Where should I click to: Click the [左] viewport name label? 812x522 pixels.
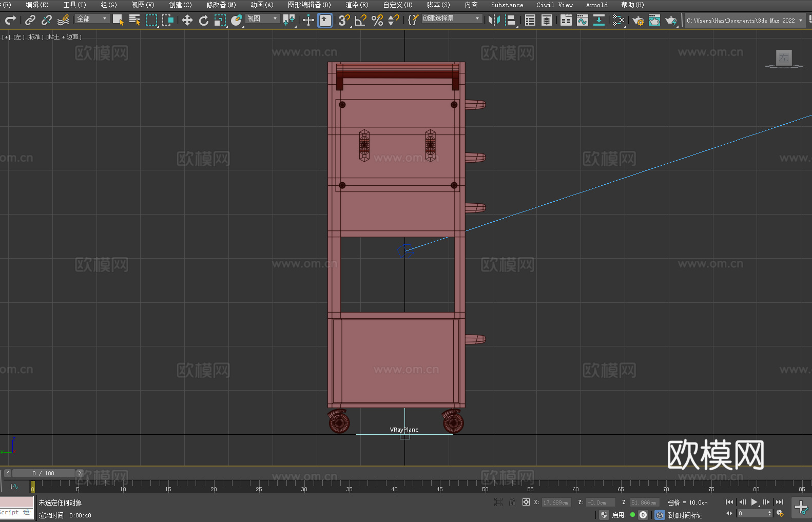[18, 37]
